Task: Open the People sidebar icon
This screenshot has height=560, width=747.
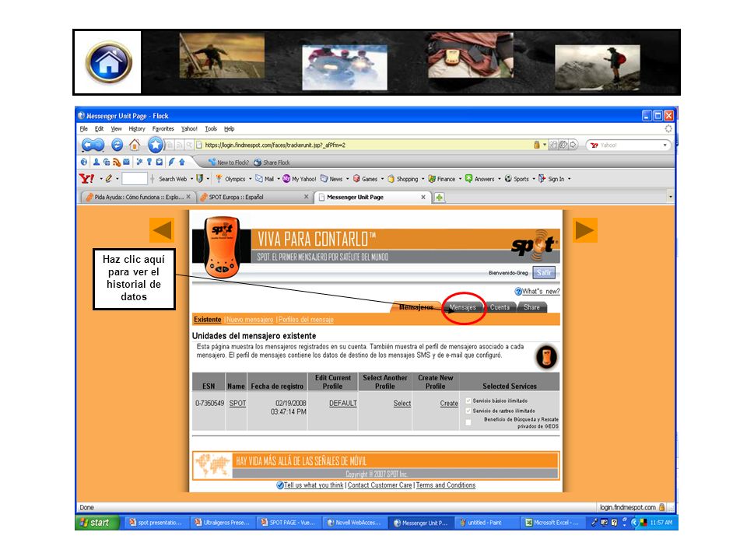Action: [96, 162]
